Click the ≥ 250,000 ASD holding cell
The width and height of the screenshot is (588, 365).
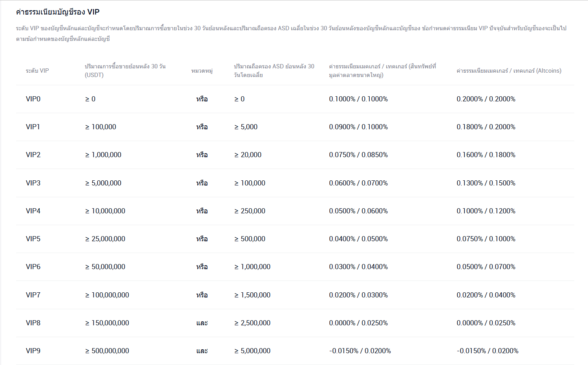(250, 211)
